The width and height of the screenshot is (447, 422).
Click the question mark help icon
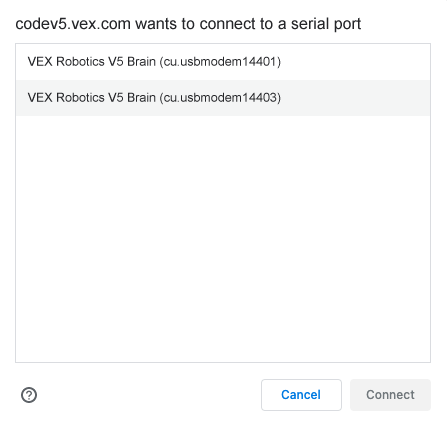point(29,395)
